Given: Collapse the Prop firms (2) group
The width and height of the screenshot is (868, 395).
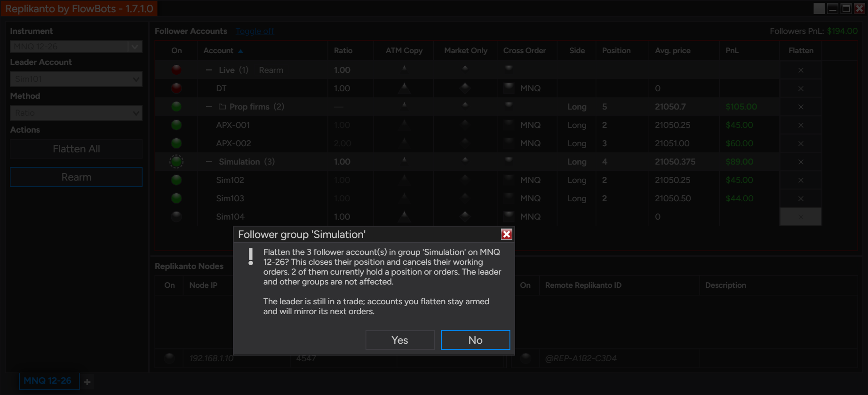Looking at the screenshot, I should (x=209, y=107).
